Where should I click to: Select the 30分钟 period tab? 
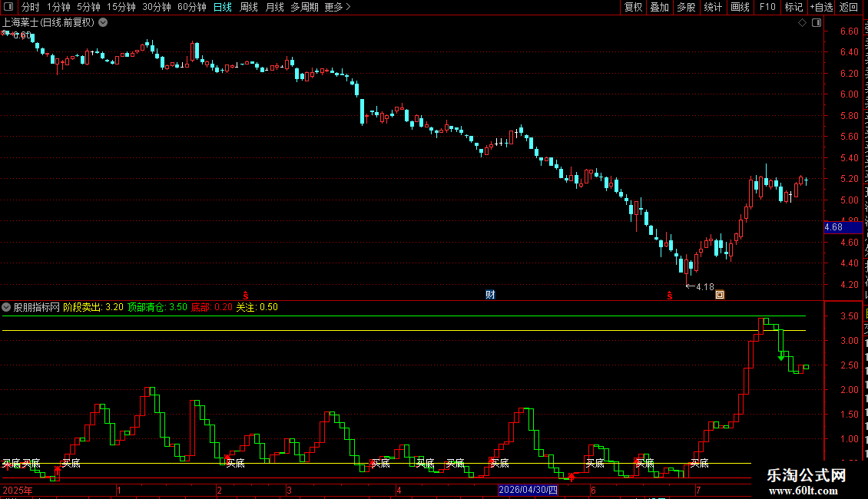click(157, 7)
